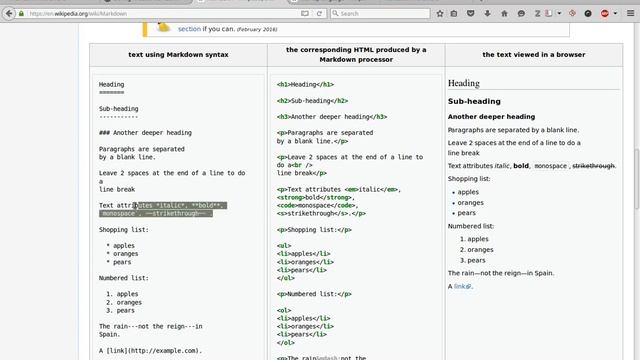Click the '<h1>Heading</h1>' HTML line

tap(305, 84)
